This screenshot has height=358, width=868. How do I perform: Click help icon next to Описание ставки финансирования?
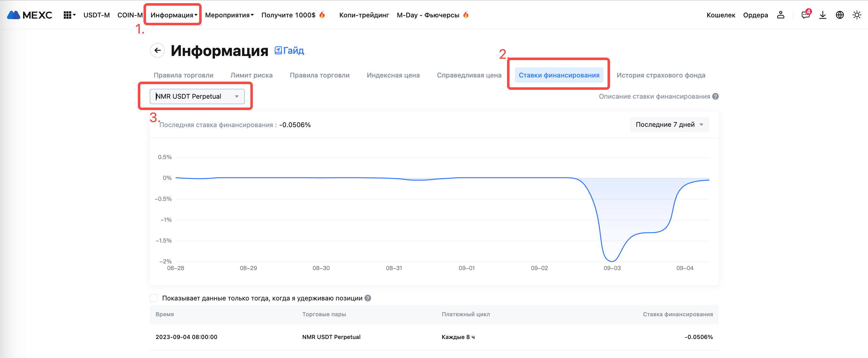pyautogui.click(x=715, y=96)
